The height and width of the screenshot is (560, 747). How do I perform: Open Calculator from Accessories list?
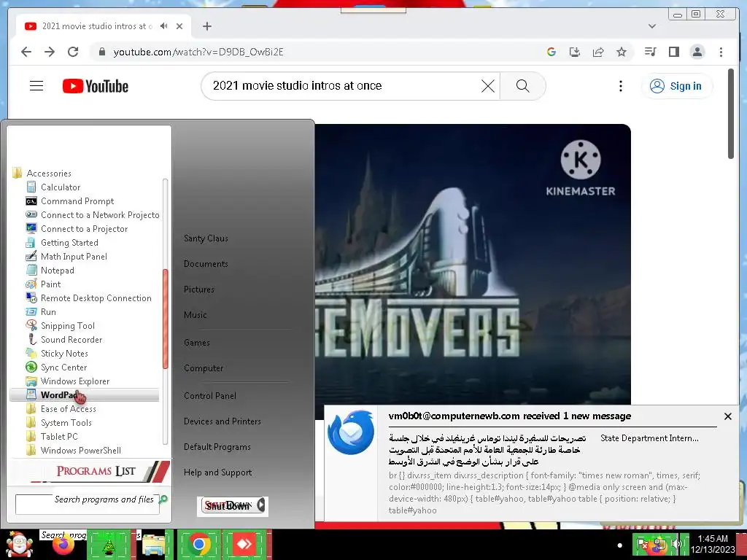(60, 187)
